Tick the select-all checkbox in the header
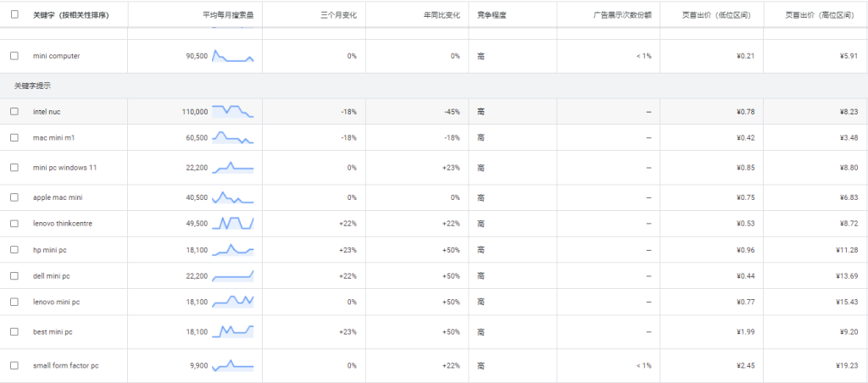The width and height of the screenshot is (868, 383). [14, 14]
